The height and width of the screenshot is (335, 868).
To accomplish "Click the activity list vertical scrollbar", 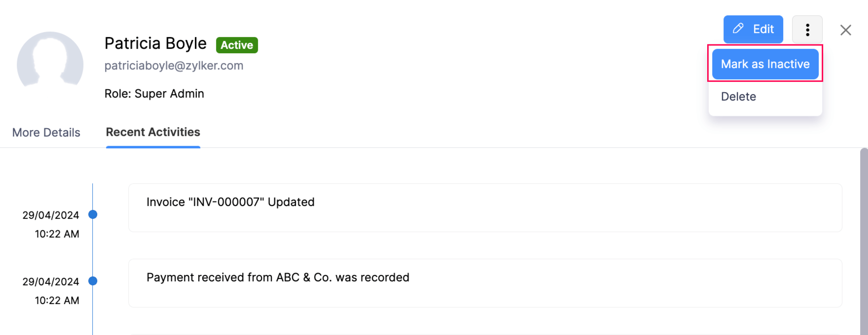I will click(x=864, y=241).
